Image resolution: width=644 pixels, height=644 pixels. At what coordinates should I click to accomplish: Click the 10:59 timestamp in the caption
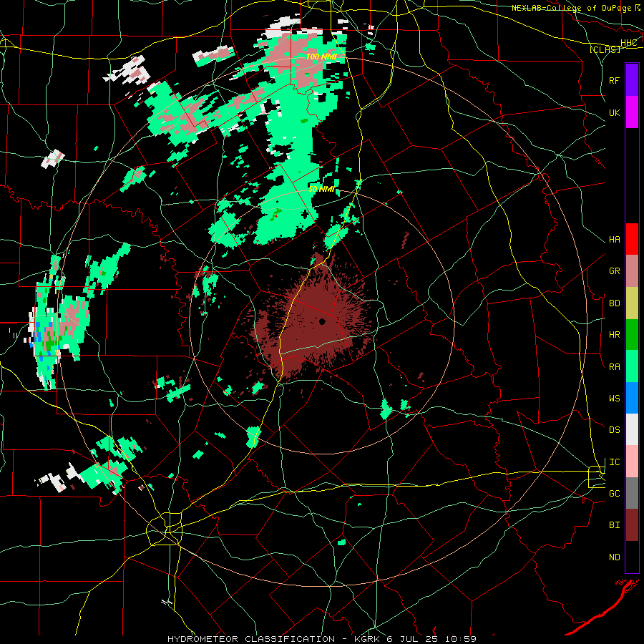459,639
